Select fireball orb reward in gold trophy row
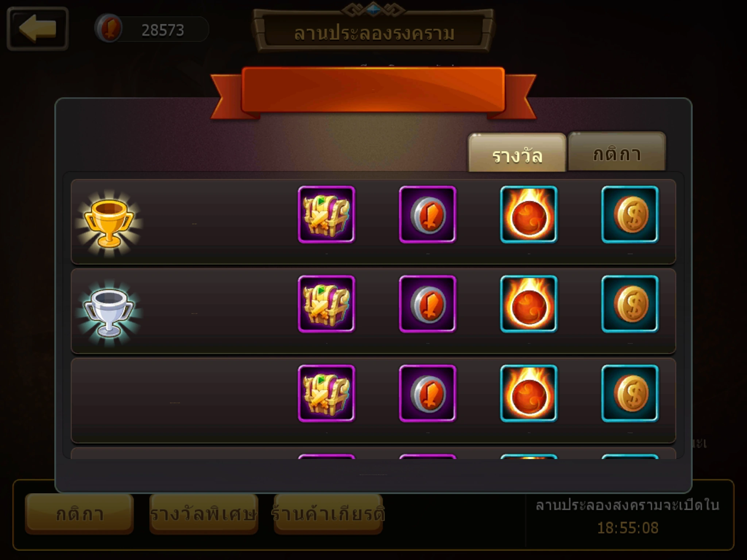 click(529, 214)
